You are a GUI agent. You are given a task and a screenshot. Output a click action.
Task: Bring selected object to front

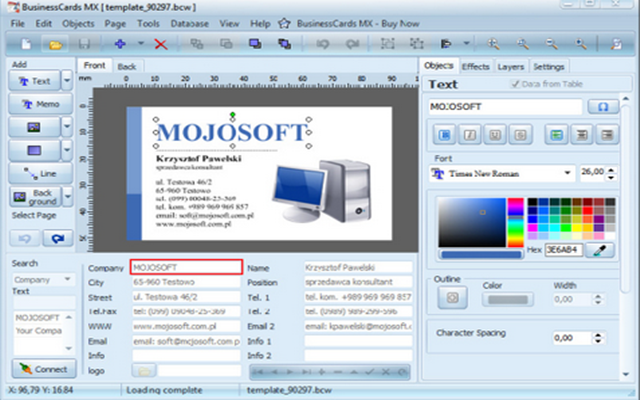tap(255, 44)
